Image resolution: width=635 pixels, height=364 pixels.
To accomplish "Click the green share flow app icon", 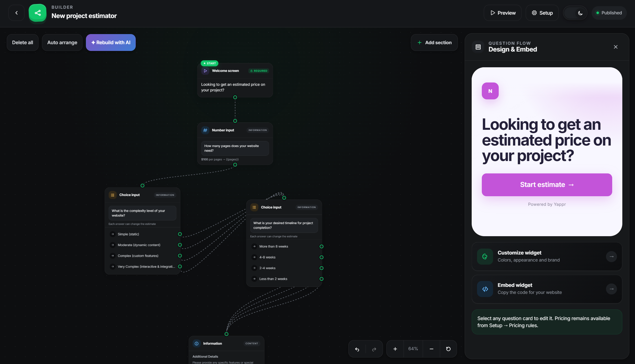I will point(38,13).
